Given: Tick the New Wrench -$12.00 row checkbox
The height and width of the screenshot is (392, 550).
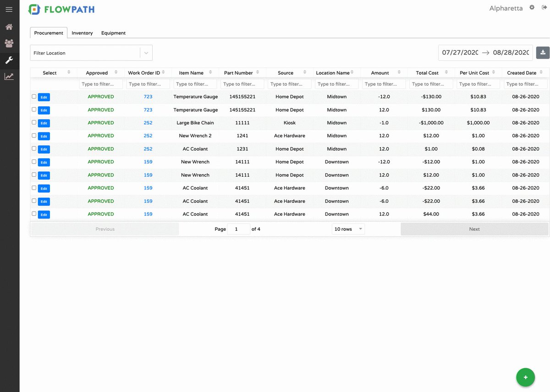Looking at the screenshot, I should (x=34, y=161).
